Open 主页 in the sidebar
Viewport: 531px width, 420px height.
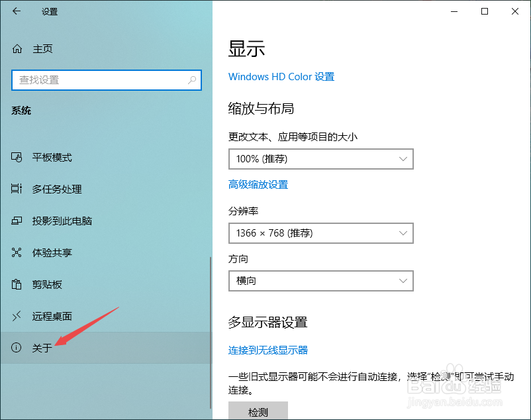coord(42,49)
